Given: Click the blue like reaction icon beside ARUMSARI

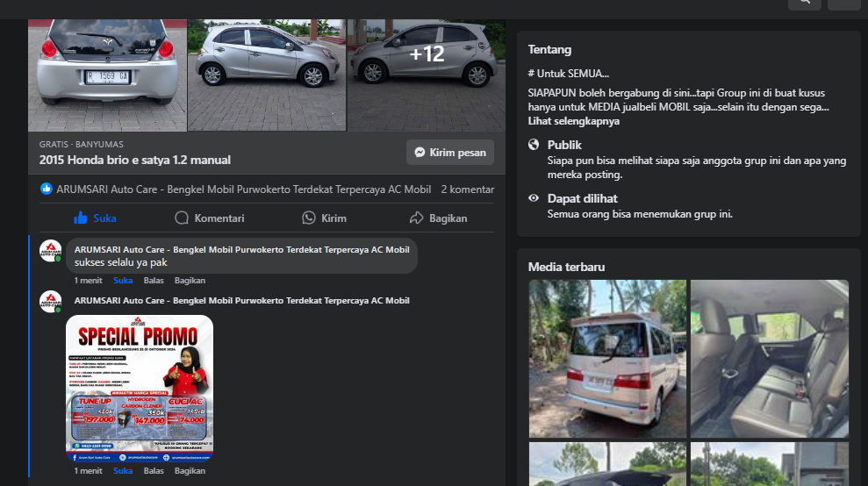Looking at the screenshot, I should (47, 189).
